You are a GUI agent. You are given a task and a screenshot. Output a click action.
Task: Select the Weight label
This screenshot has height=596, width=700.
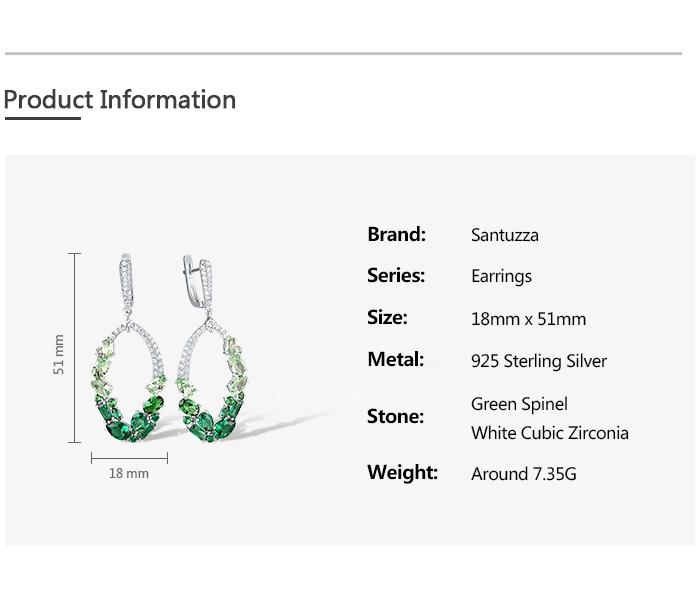click(x=402, y=472)
